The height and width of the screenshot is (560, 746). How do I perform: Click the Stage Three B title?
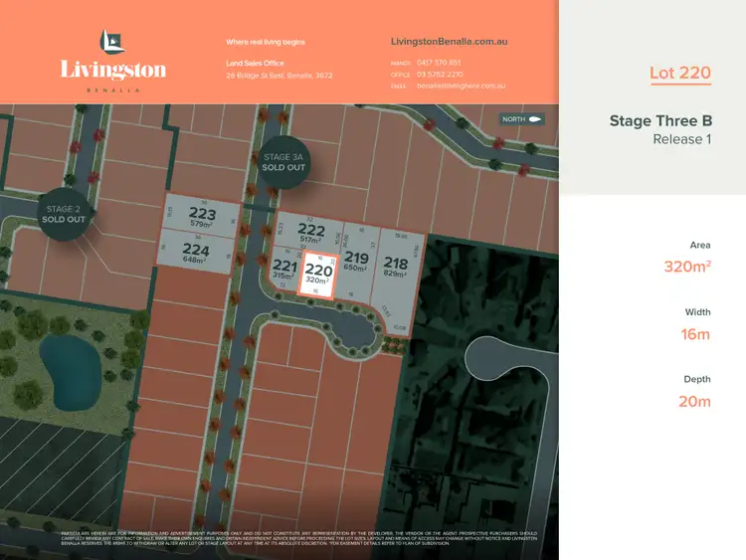[x=660, y=121]
